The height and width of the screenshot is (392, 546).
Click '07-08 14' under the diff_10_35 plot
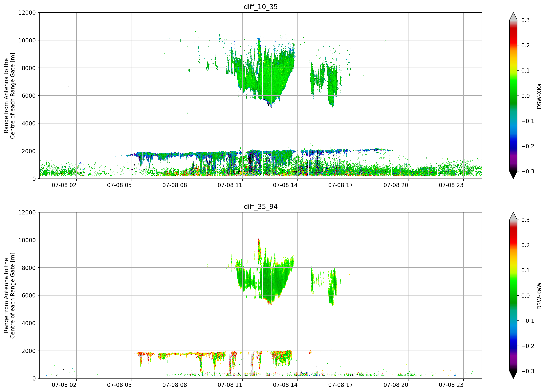click(x=285, y=185)
